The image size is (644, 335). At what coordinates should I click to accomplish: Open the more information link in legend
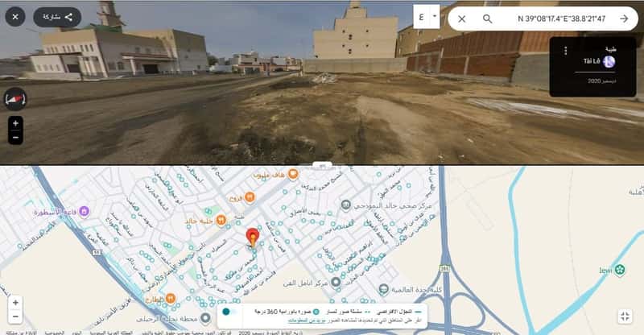click(x=308, y=321)
